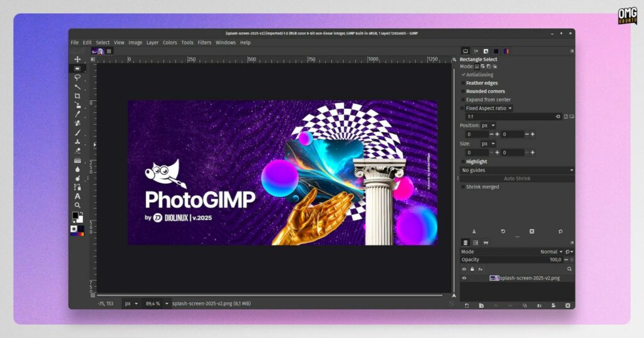Viewport: 644px width, 338px height.
Task: Restore tool preset in Tool Options
Action: coord(502,232)
